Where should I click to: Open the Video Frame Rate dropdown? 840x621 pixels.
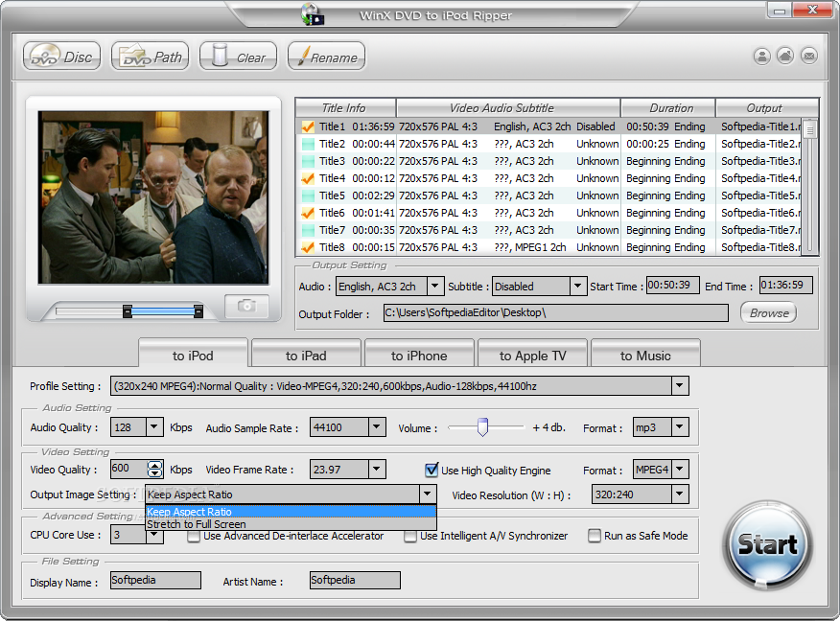377,470
